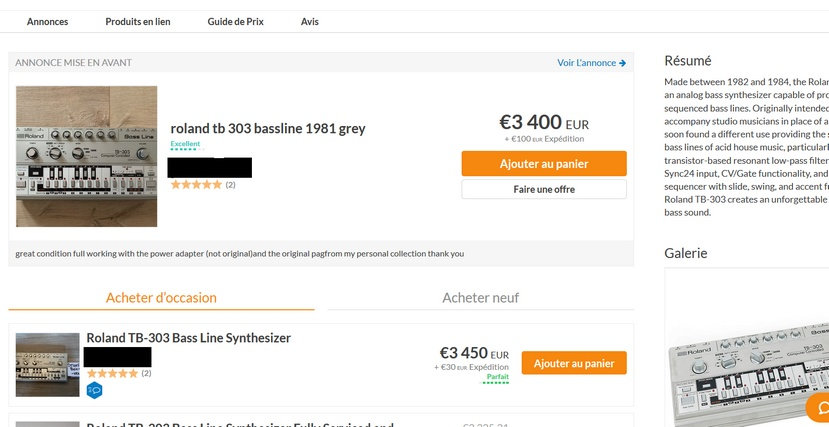
Task: Switch to Produits en lien tab
Action: 138,22
